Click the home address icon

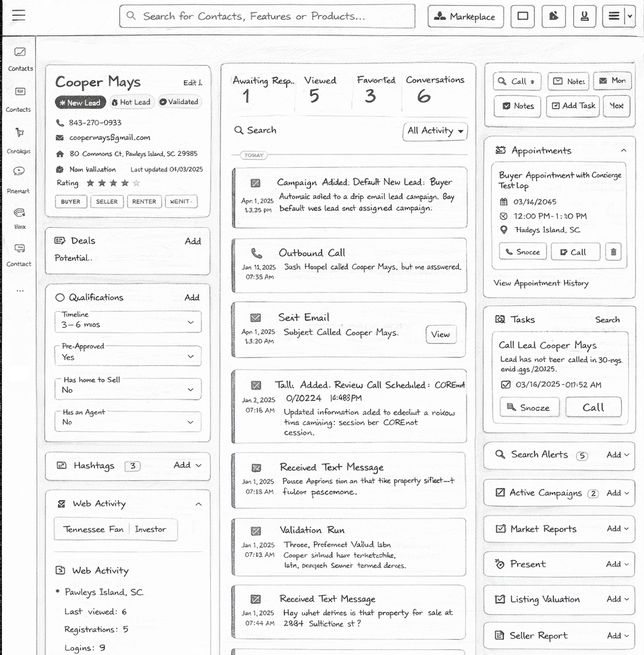click(60, 154)
